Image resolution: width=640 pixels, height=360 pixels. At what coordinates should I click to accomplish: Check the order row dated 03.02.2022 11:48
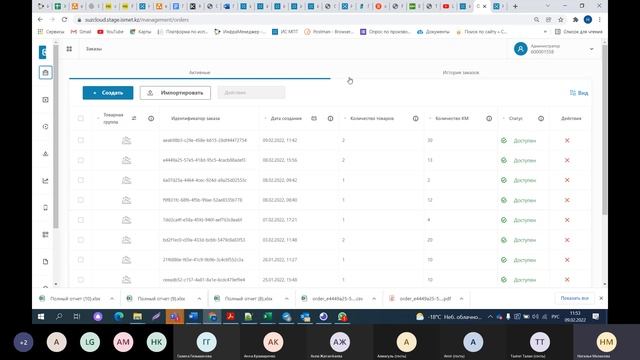click(x=80, y=240)
